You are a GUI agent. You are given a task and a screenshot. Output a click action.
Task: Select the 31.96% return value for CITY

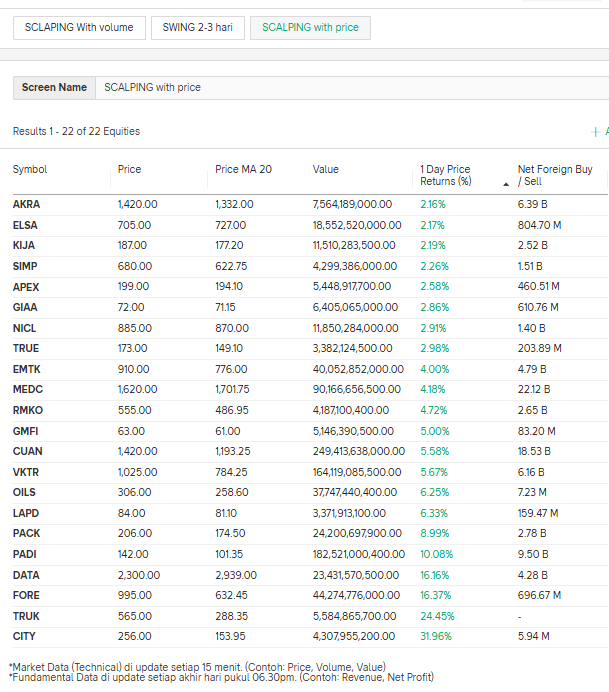pos(436,636)
